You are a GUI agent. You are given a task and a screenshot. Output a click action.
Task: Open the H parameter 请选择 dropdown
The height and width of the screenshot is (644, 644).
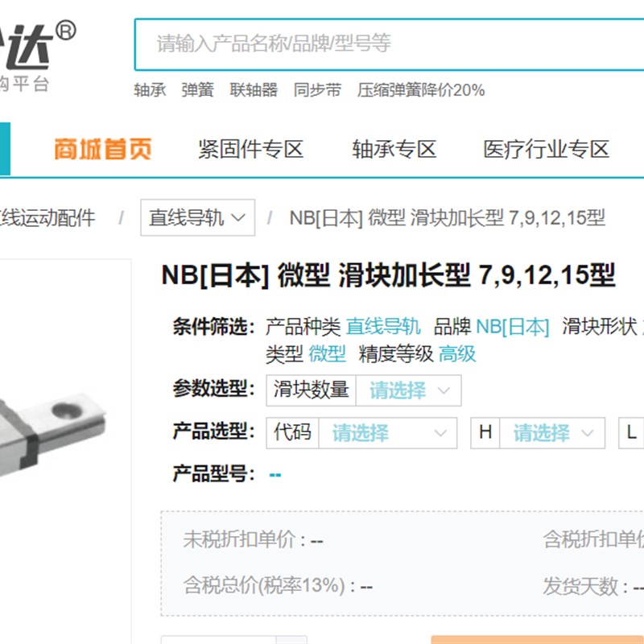pyautogui.click(x=552, y=433)
